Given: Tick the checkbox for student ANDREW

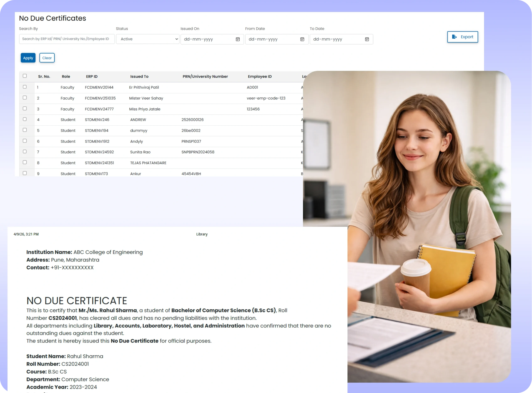Looking at the screenshot, I should (x=25, y=119).
